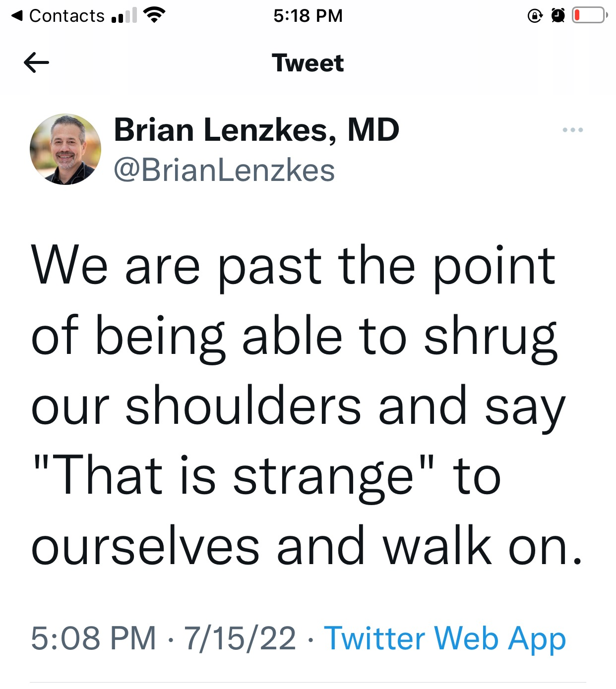The width and height of the screenshot is (616, 689).
Task: Tap the 5:18 PM status bar clock
Action: (x=308, y=16)
